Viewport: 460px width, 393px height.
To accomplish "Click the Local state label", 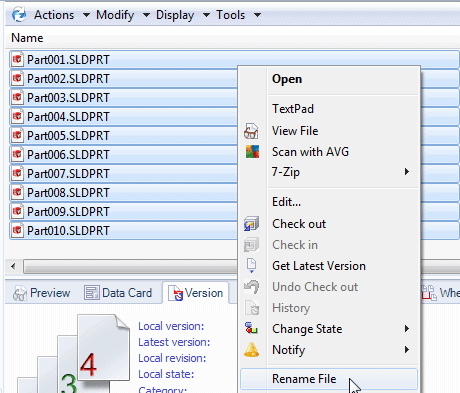I will [x=166, y=374].
